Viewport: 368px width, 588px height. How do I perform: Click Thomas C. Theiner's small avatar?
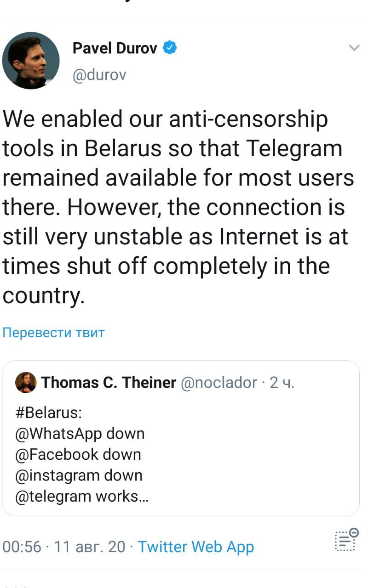point(26,382)
